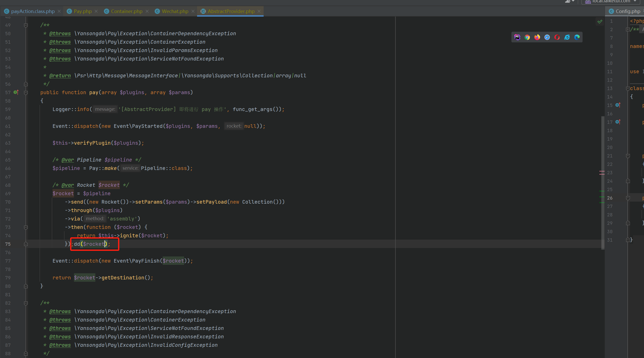Open the preview in Microsoft Edge
Viewport: 644px width, 358px height.
coord(577,37)
